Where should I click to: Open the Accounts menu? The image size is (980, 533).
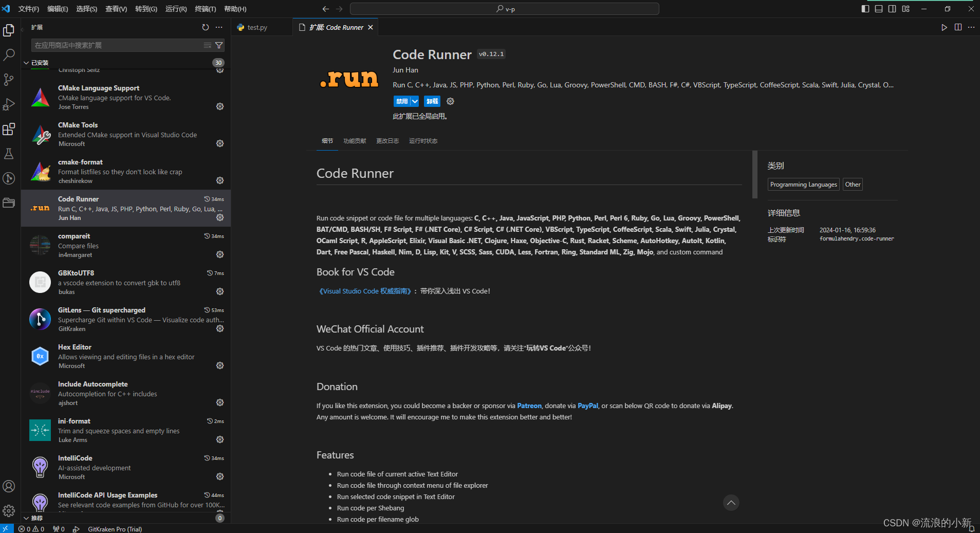[9, 486]
